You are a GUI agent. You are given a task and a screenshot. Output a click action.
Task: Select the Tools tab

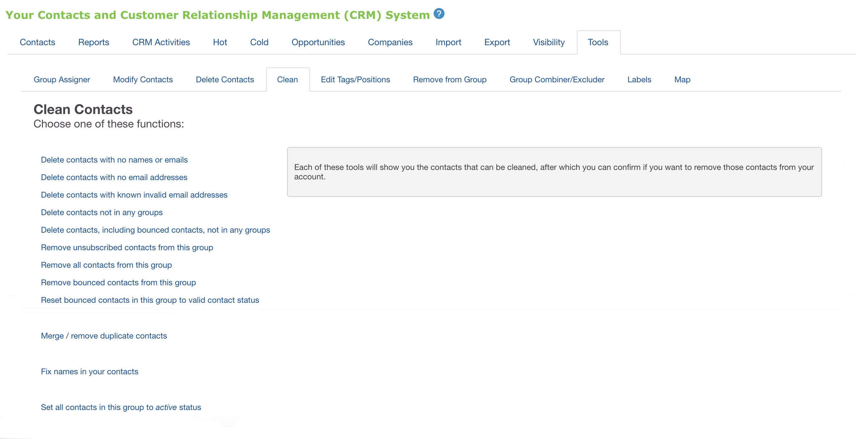coord(598,42)
